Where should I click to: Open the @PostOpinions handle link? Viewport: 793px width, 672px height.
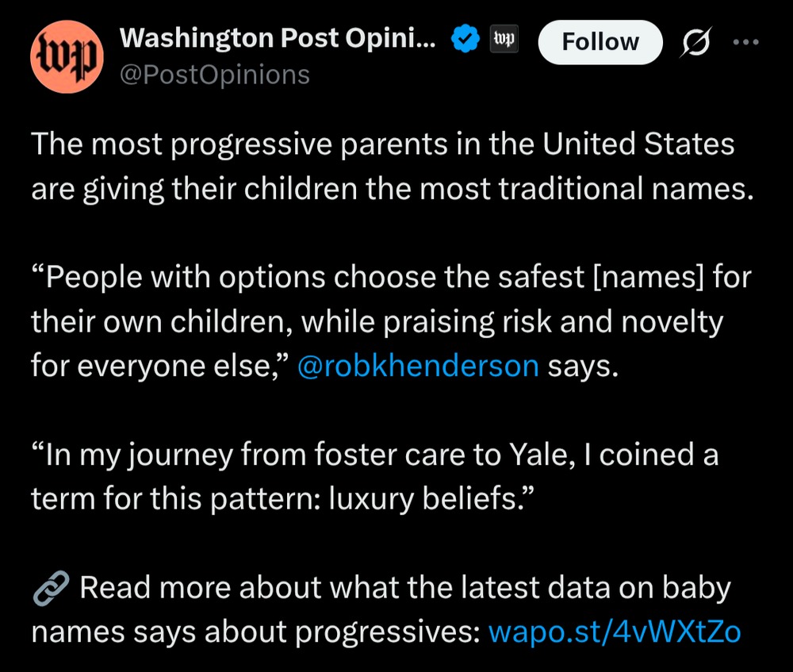[214, 75]
